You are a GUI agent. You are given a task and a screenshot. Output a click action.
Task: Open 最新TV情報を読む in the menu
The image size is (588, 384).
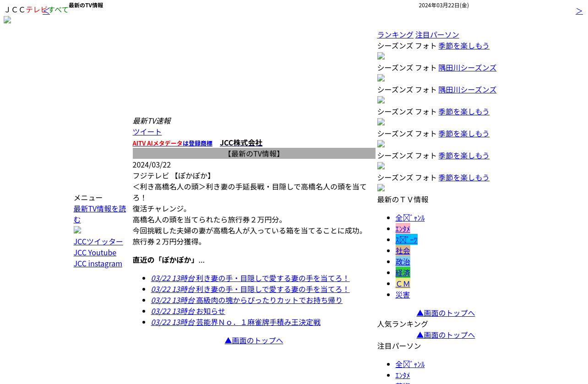(100, 214)
